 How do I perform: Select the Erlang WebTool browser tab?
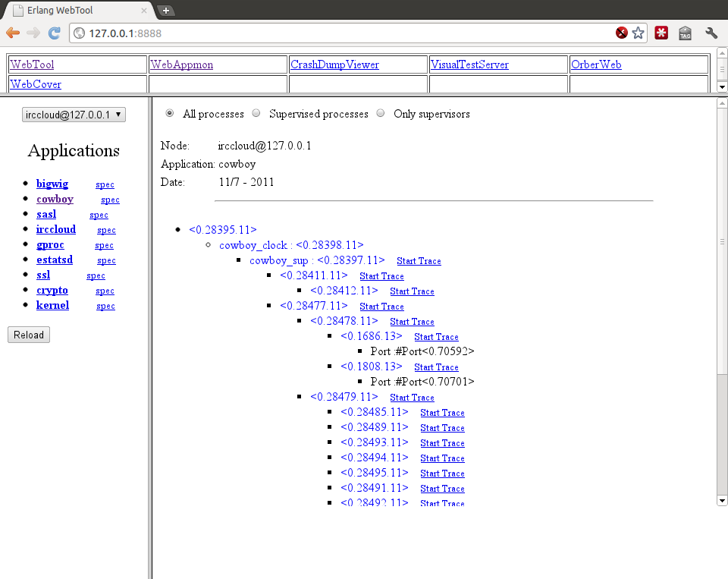coord(79,10)
